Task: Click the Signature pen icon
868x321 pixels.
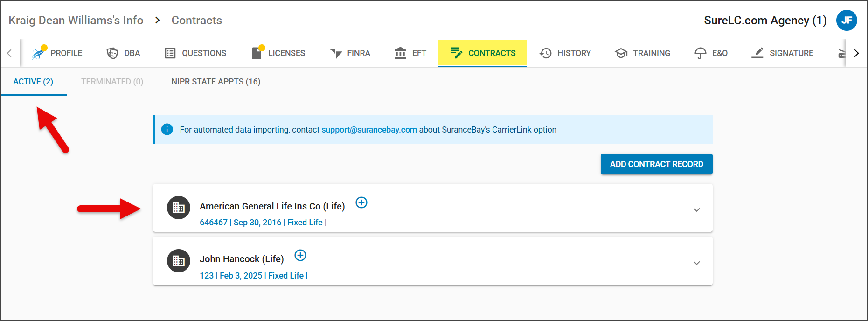Action: point(757,53)
